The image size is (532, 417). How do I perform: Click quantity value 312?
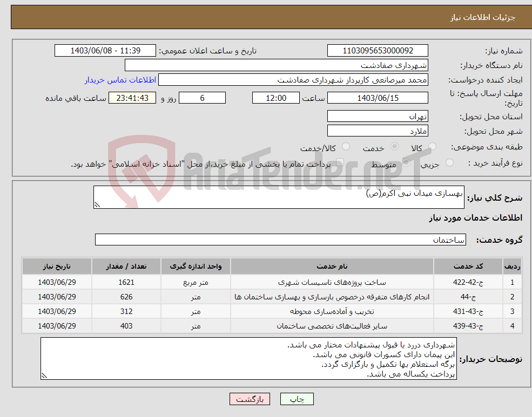coord(126,311)
